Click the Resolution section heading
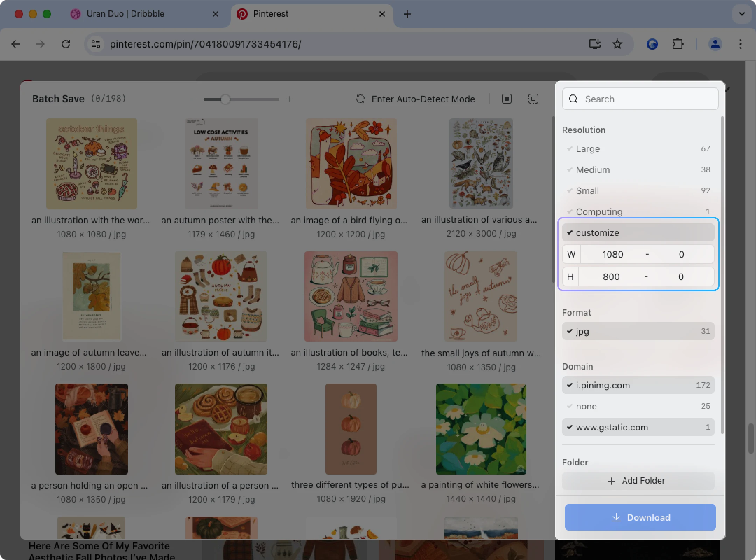Image resolution: width=756 pixels, height=560 pixels. 584,130
